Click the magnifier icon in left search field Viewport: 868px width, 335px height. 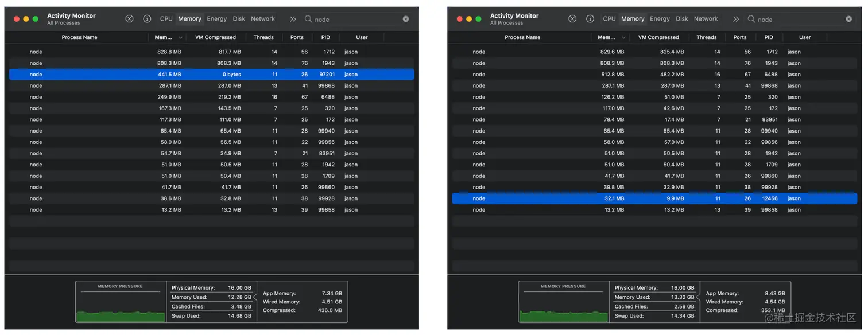tap(309, 19)
